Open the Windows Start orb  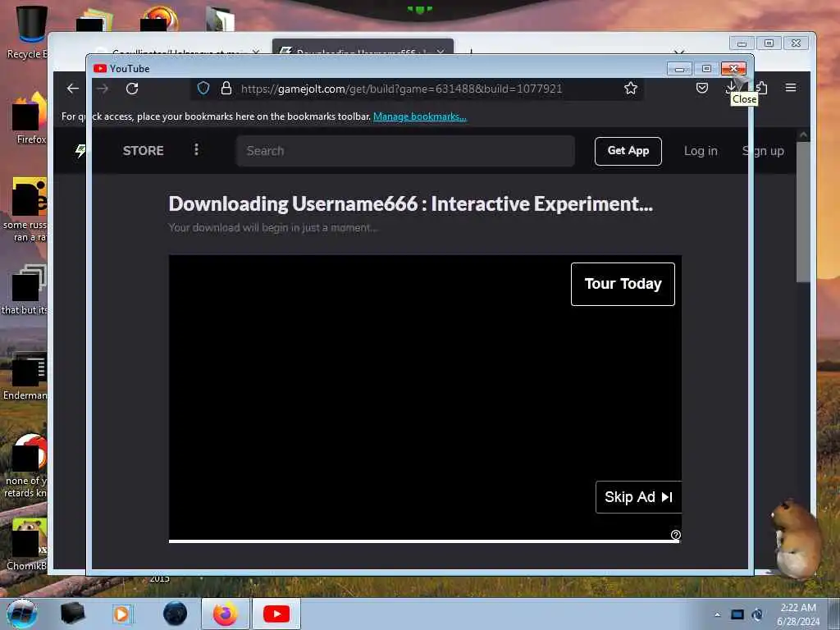[22, 614]
